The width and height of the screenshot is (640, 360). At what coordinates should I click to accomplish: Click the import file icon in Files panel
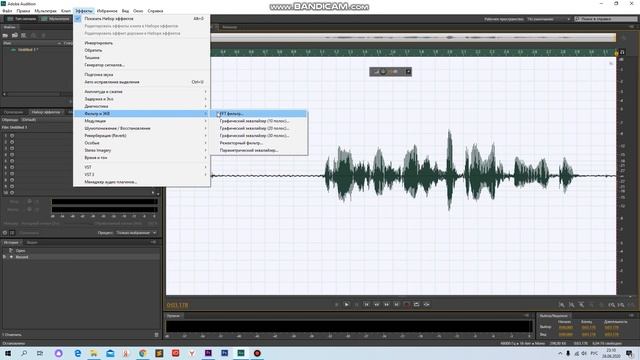click(15, 36)
